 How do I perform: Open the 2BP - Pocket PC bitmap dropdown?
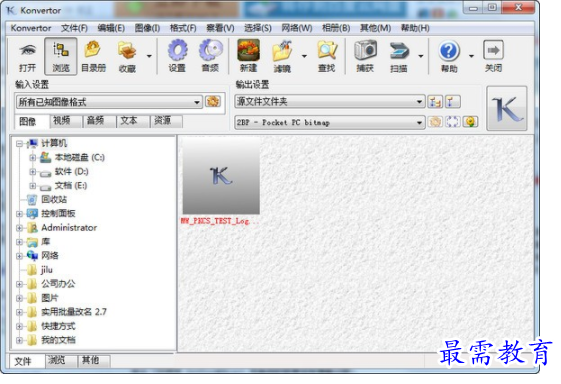pos(330,122)
